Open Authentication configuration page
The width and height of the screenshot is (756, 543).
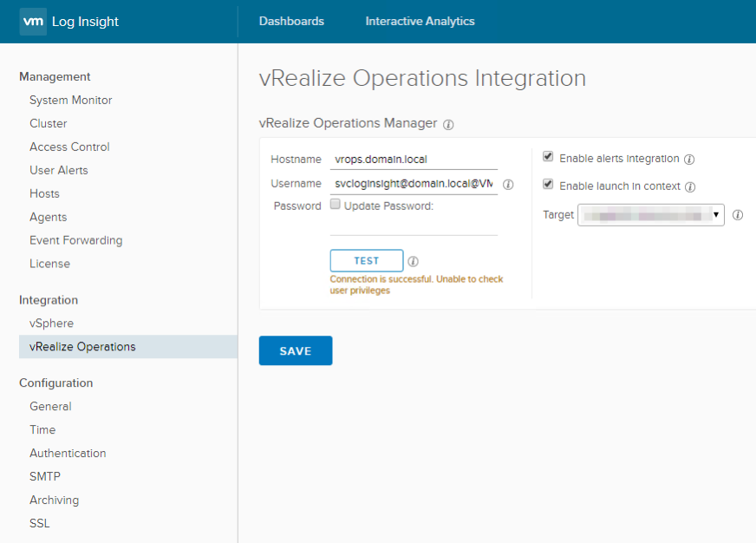pyautogui.click(x=68, y=453)
